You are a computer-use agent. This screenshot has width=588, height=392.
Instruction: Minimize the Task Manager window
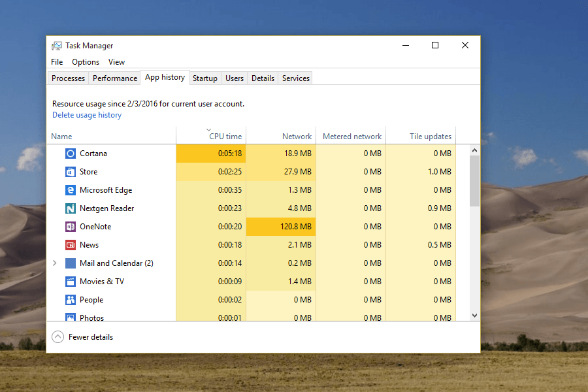point(406,45)
